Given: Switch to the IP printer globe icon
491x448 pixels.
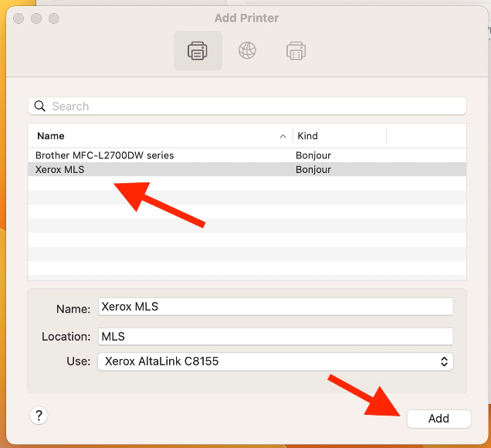Looking at the screenshot, I should tap(247, 50).
